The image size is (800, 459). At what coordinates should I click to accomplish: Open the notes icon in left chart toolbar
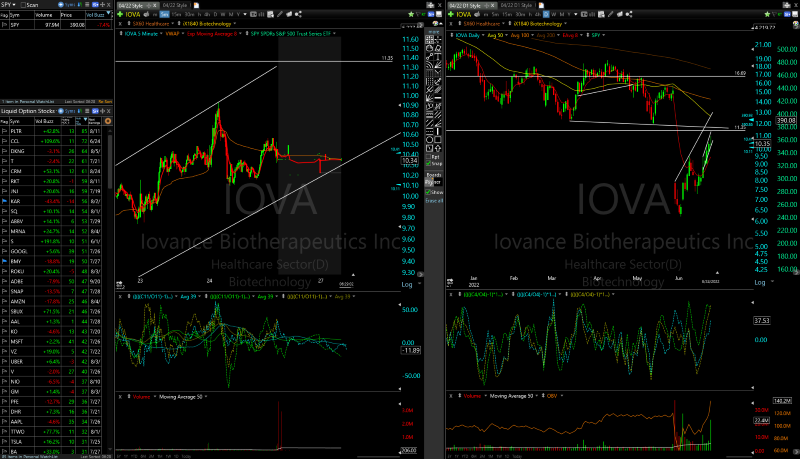click(x=270, y=14)
